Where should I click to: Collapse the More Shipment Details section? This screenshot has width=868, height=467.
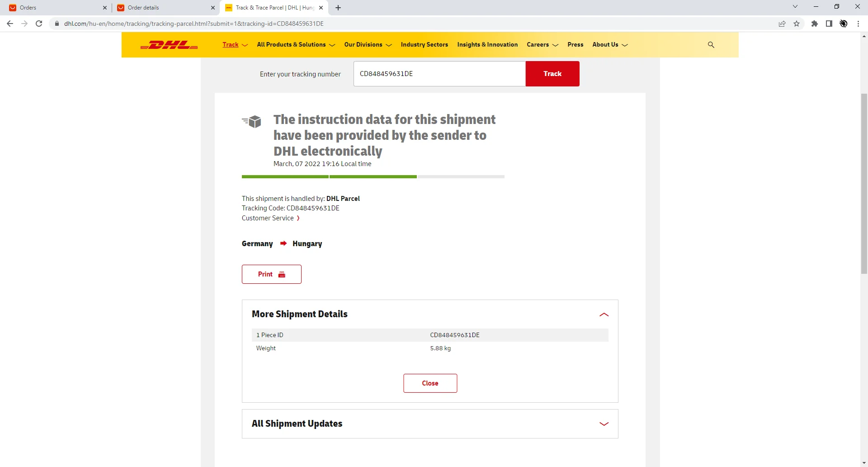[604, 315]
